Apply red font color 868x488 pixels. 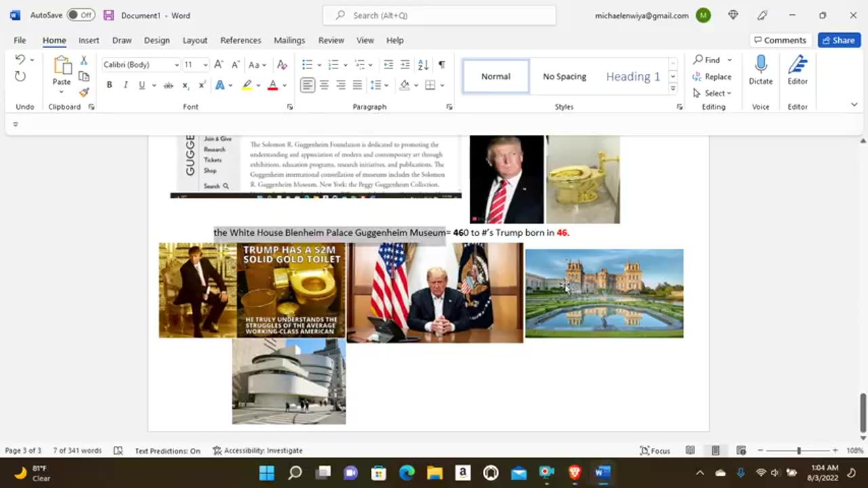coord(273,85)
